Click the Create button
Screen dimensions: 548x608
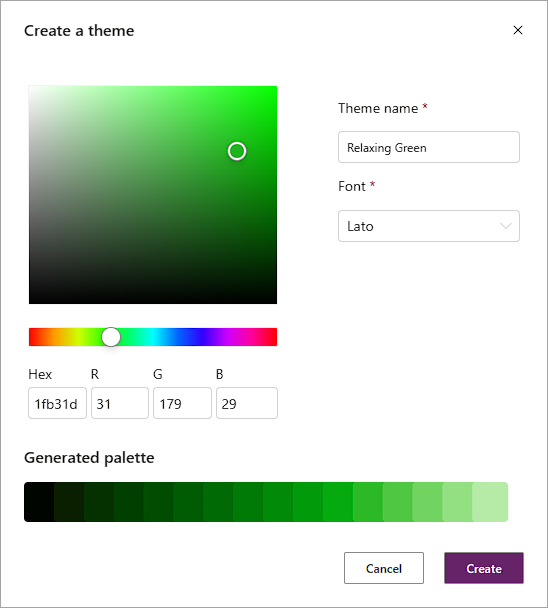point(484,568)
